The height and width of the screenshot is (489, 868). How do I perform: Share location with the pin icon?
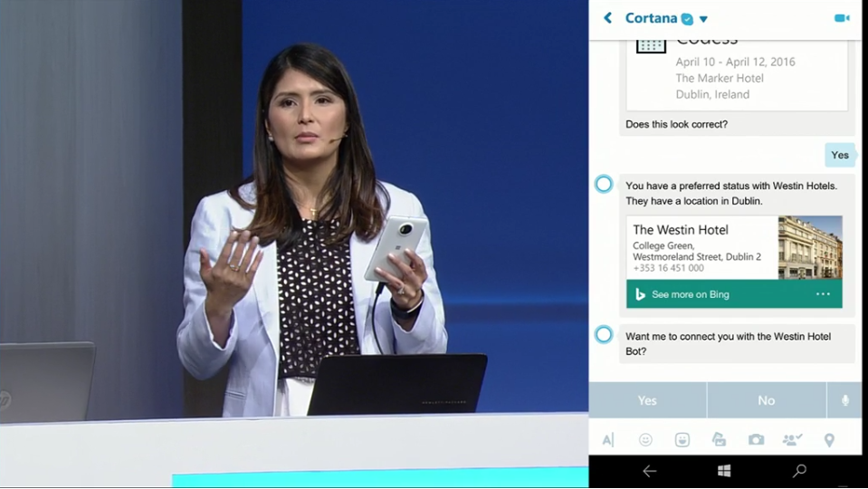click(829, 440)
